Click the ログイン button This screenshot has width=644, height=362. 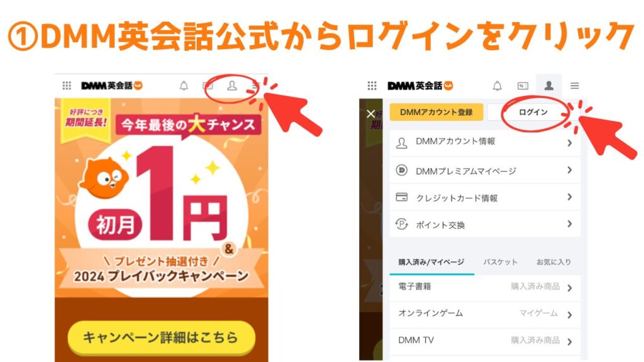pyautogui.click(x=533, y=112)
